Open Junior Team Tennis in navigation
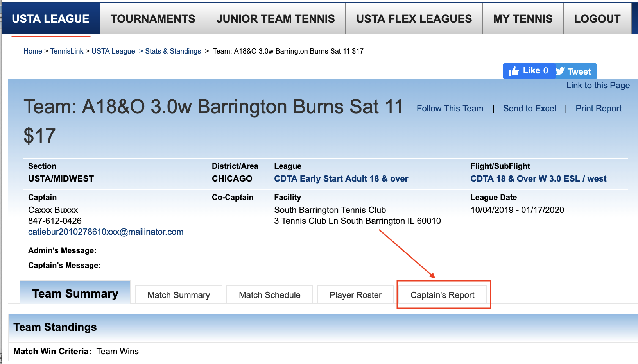The image size is (638, 364). 276,19
